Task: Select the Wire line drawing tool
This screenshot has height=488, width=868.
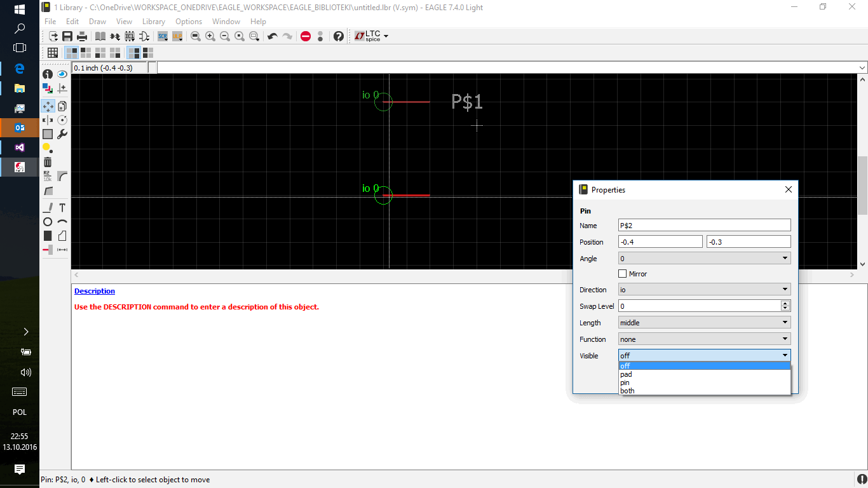Action: coord(48,208)
